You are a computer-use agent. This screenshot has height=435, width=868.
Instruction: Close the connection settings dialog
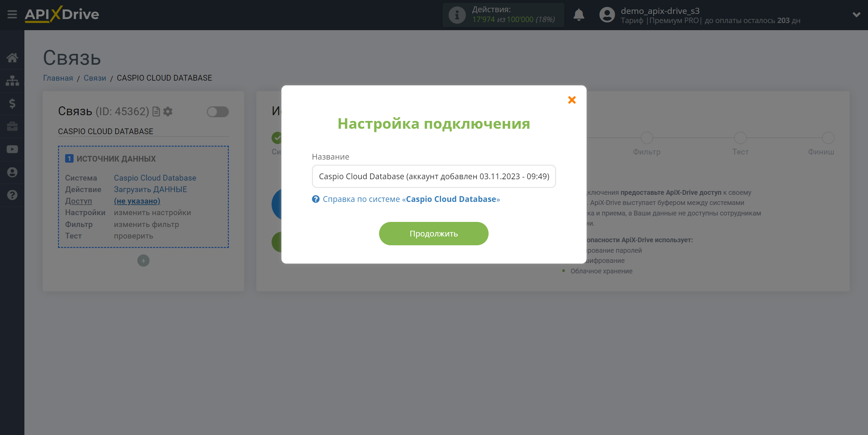(572, 100)
